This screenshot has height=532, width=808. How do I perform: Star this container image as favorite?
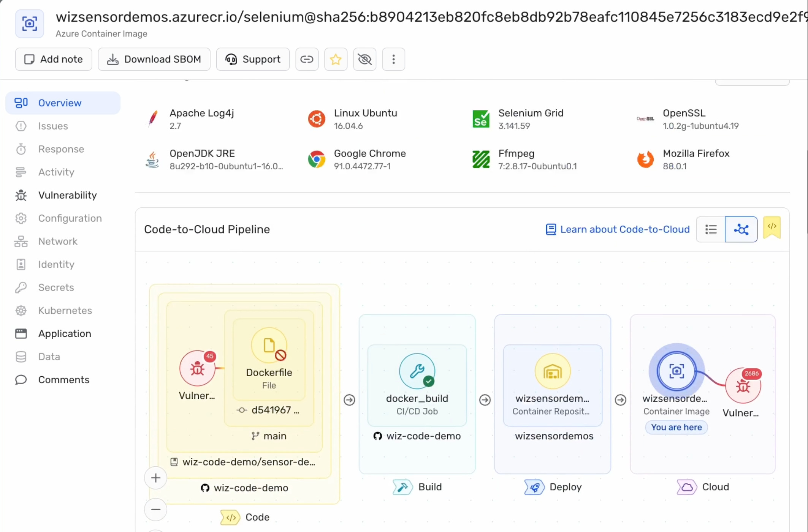(336, 59)
